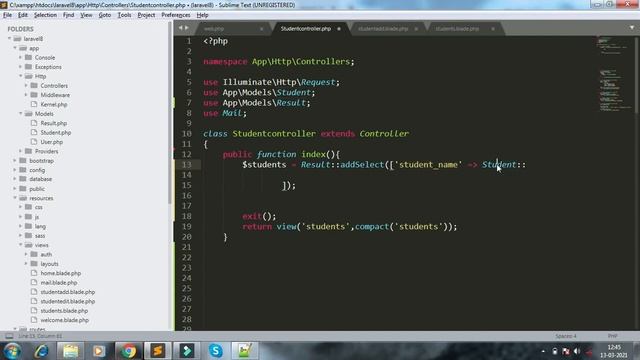Open the Windows Start menu
This screenshot has width=640, height=360.
point(12,351)
